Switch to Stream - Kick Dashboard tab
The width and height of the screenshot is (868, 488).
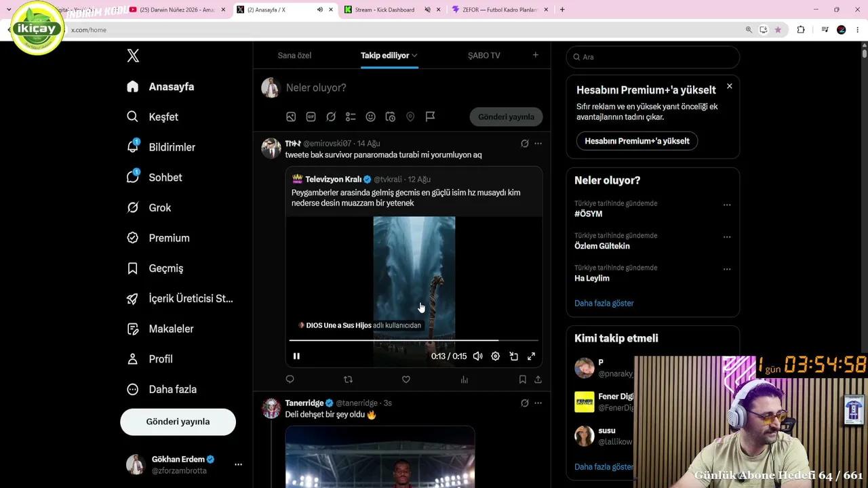coord(391,9)
